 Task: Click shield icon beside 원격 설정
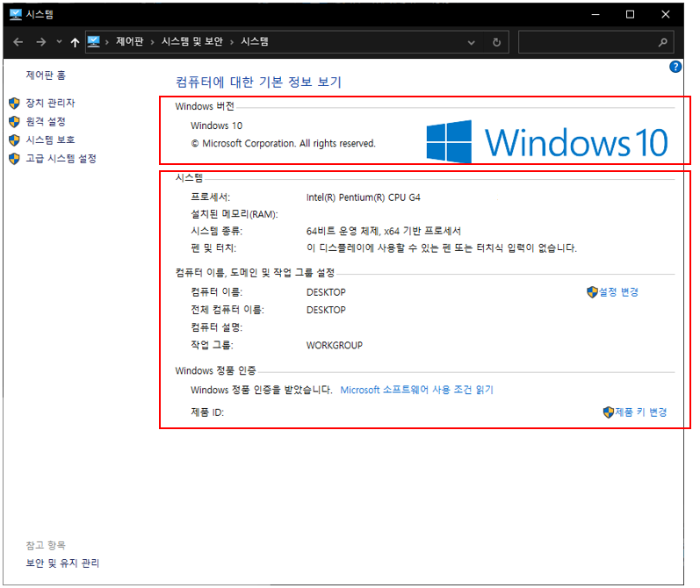click(x=14, y=121)
